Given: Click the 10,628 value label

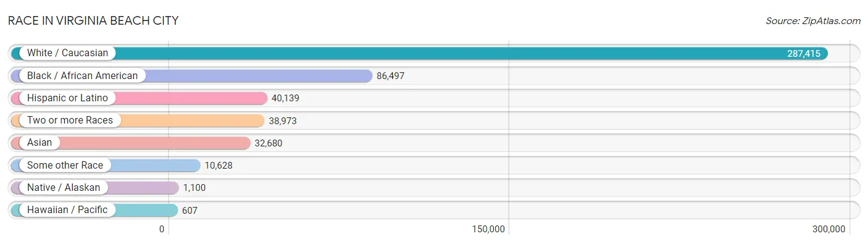Looking at the screenshot, I should point(219,166).
